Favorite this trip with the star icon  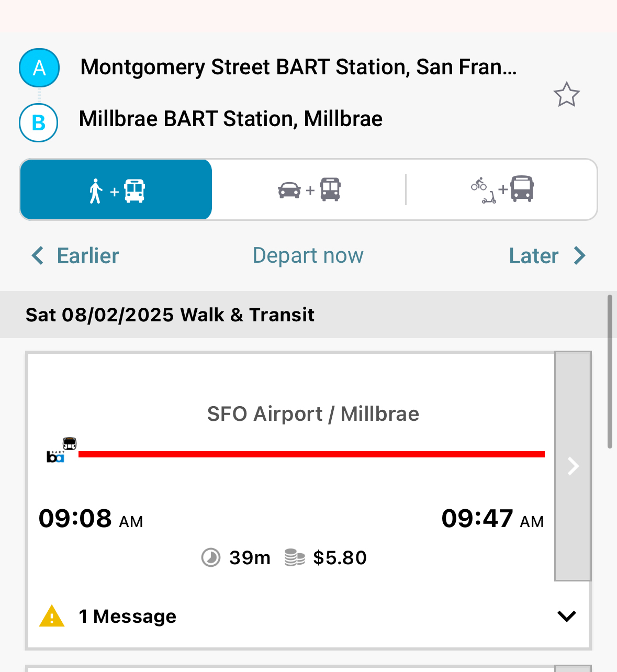click(566, 95)
